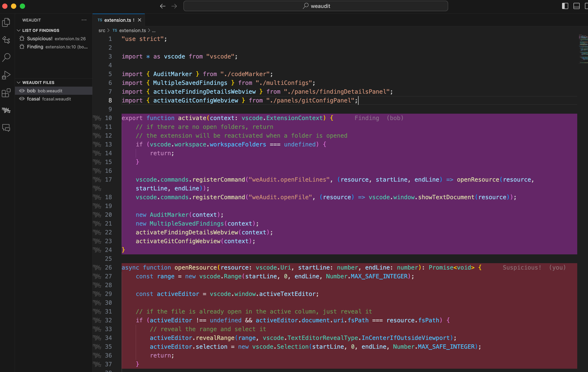Viewport: 588px width, 372px height.
Task: Open the Explorer view in activity bar
Action: click(x=6, y=22)
